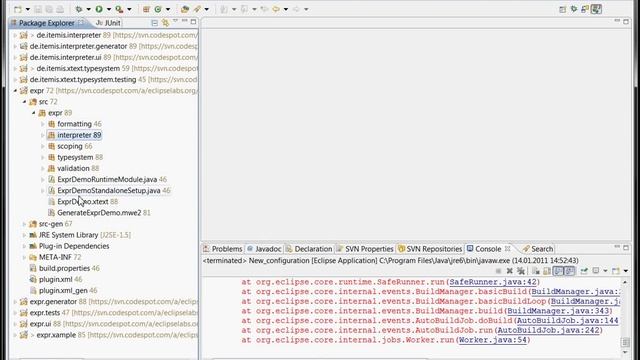Click the Search flashlight toolbar icon
This screenshot has height=360, width=640.
click(x=197, y=9)
